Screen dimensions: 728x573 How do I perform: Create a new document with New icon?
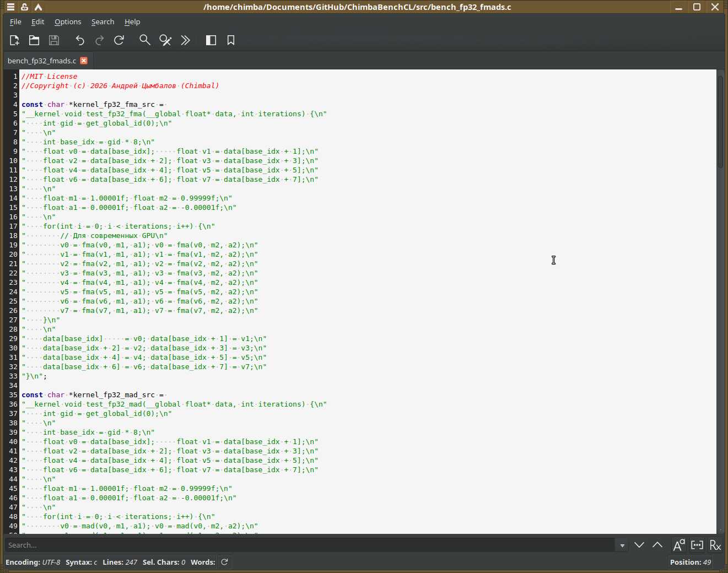(x=14, y=40)
